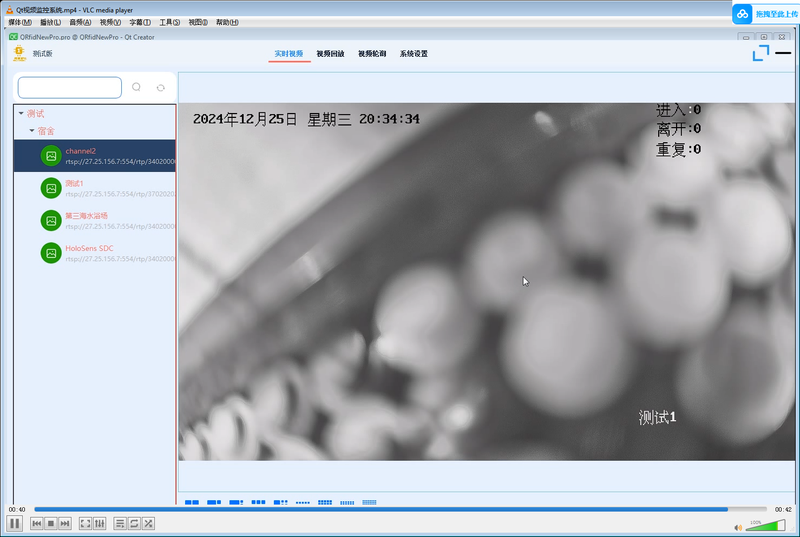Viewport: 800px width, 537px height.
Task: Click the total time 00:42 label
Action: click(783, 509)
